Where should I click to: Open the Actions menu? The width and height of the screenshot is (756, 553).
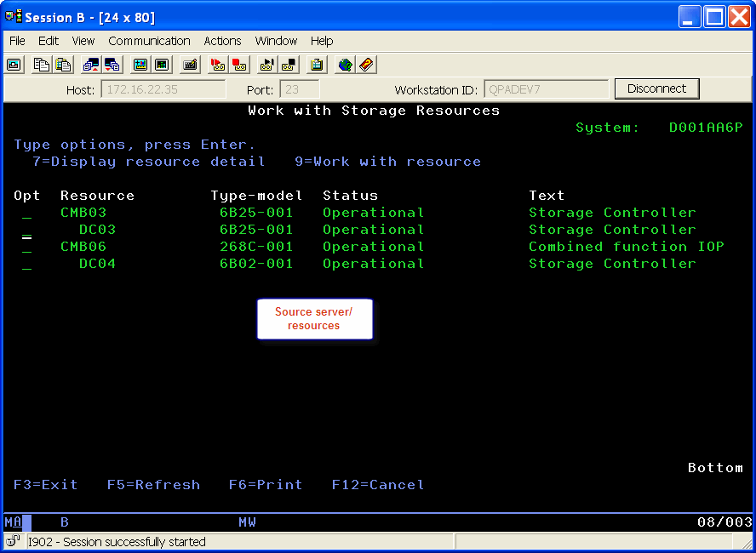coord(222,41)
